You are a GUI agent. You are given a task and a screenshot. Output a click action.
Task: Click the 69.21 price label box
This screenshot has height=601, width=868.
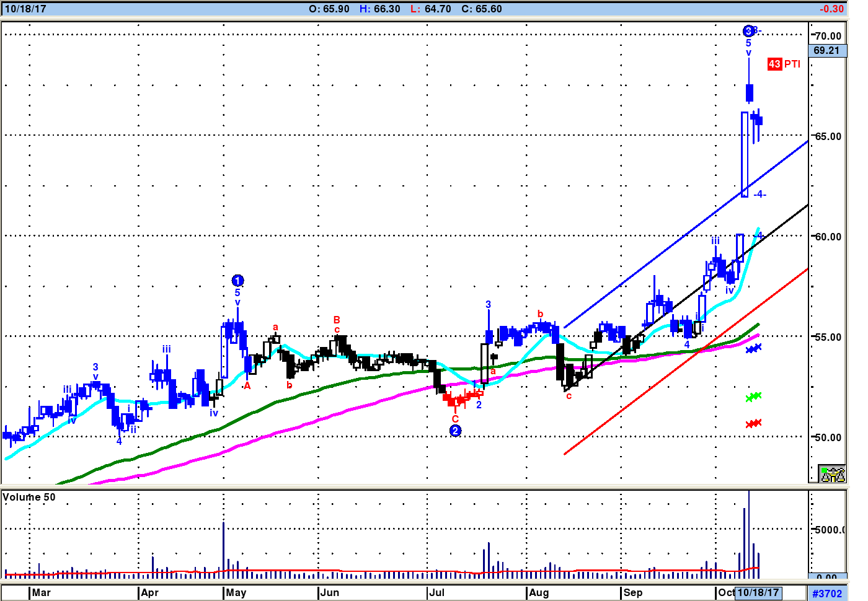point(827,51)
